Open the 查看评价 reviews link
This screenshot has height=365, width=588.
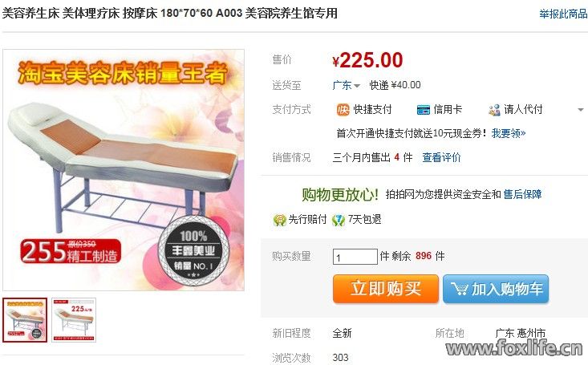(441, 157)
